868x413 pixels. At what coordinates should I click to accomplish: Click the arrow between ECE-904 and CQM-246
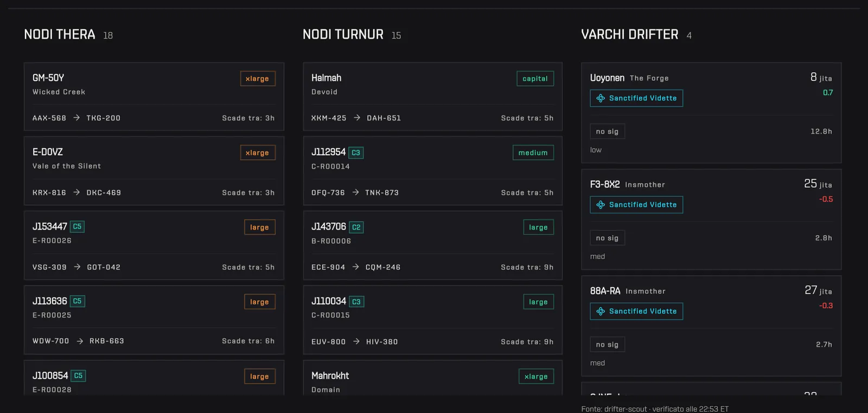pyautogui.click(x=355, y=267)
